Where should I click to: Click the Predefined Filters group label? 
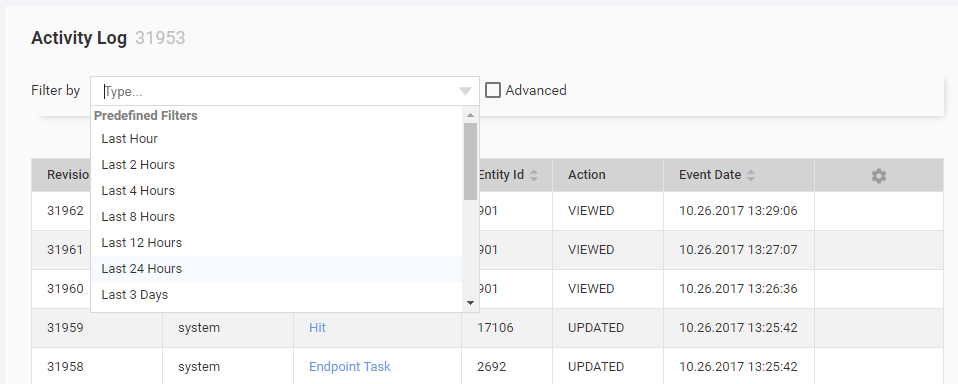(145, 115)
